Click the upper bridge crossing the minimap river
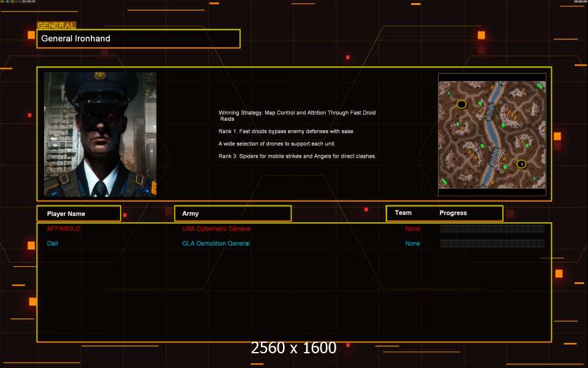The width and height of the screenshot is (588, 368). click(490, 112)
